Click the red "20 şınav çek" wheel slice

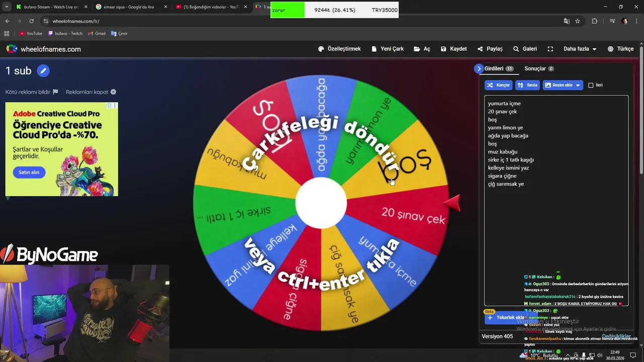[403, 216]
